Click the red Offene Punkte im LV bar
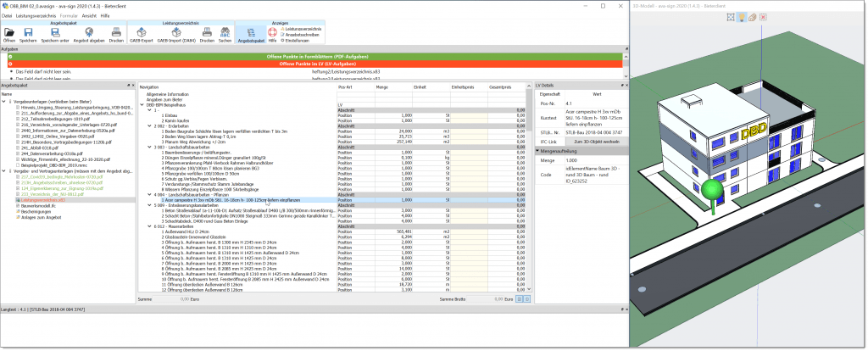This screenshot has width=868, height=351. pos(317,64)
